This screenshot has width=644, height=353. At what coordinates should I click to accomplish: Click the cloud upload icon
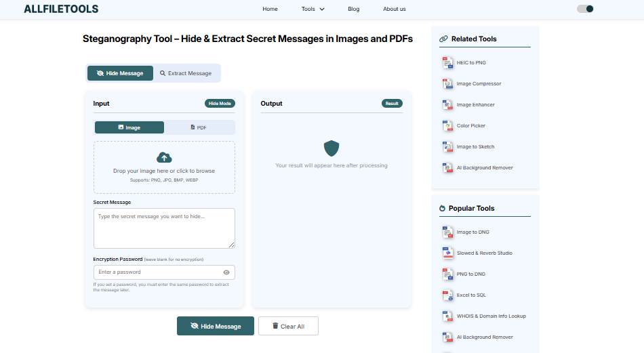click(164, 158)
